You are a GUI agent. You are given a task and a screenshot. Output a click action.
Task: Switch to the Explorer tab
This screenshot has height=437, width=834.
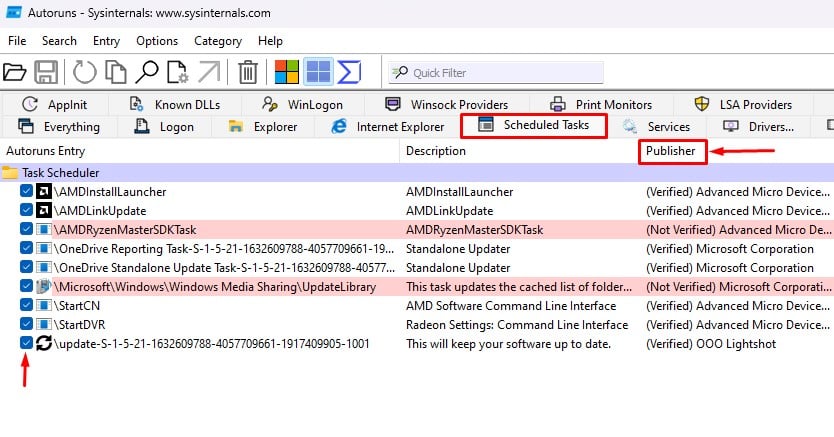(263, 127)
